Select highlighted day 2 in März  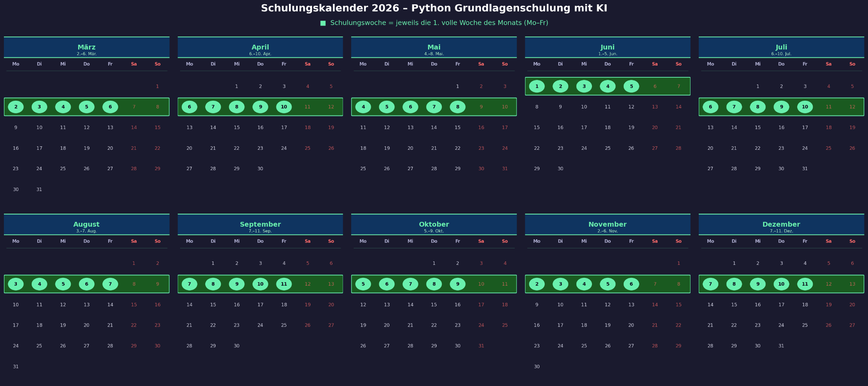pyautogui.click(x=16, y=107)
